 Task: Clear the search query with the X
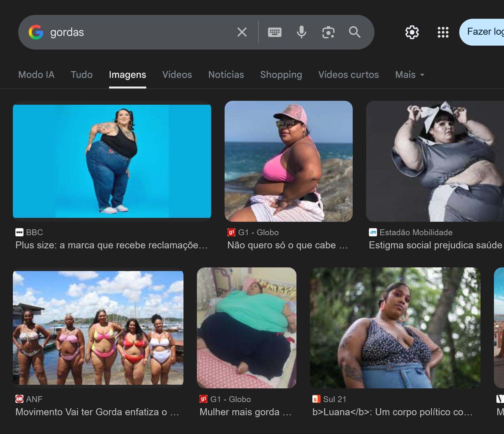coord(242,32)
